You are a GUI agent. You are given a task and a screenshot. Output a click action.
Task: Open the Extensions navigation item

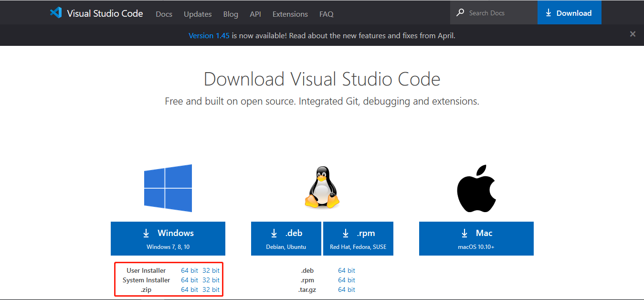coord(290,14)
